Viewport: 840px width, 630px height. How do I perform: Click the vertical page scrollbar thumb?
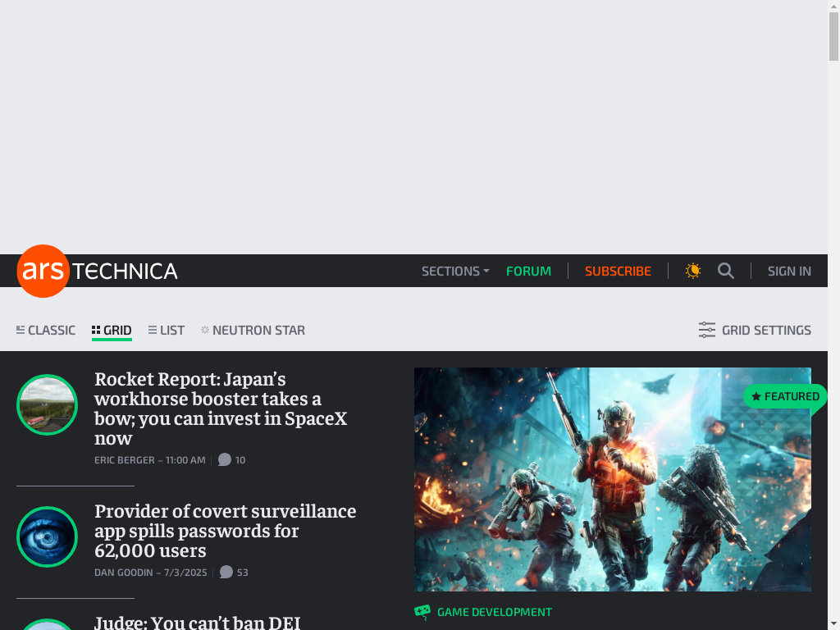(833, 36)
